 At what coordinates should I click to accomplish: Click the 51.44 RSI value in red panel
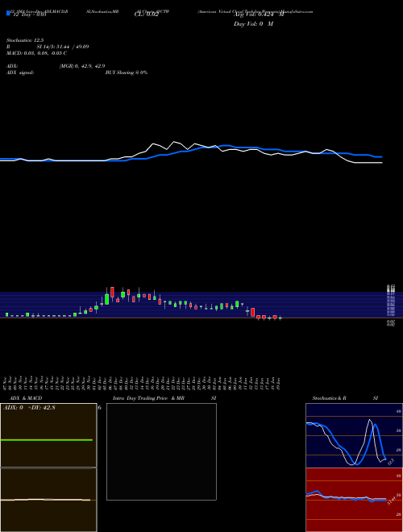point(392,501)
